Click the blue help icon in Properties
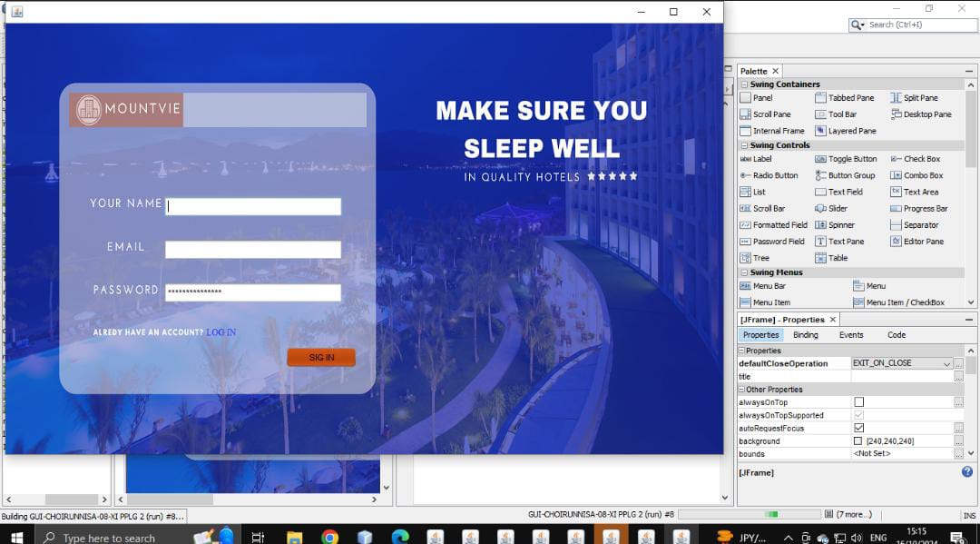Viewport: 980px width, 544px height. pos(967,472)
